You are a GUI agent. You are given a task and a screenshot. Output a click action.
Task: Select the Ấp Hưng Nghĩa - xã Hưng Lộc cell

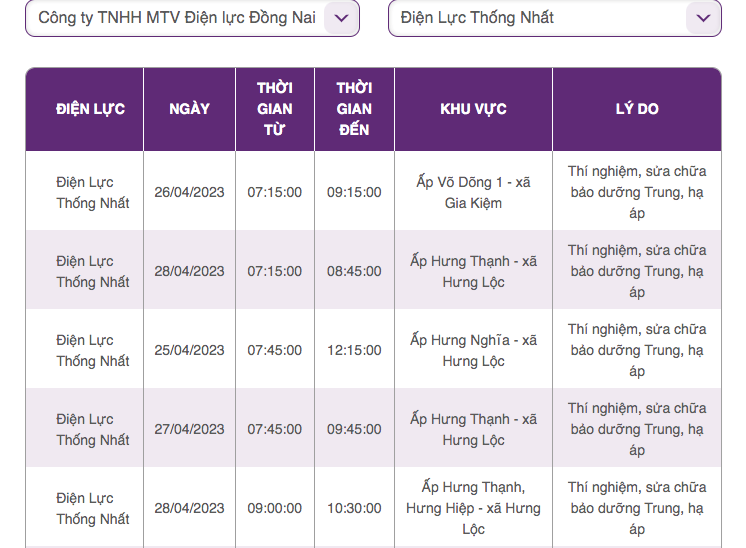[x=473, y=350]
